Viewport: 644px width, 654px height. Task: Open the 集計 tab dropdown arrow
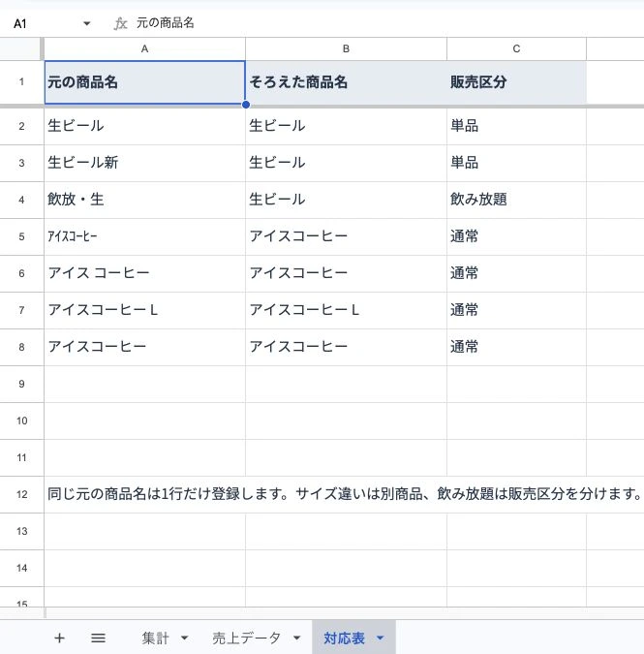(184, 638)
